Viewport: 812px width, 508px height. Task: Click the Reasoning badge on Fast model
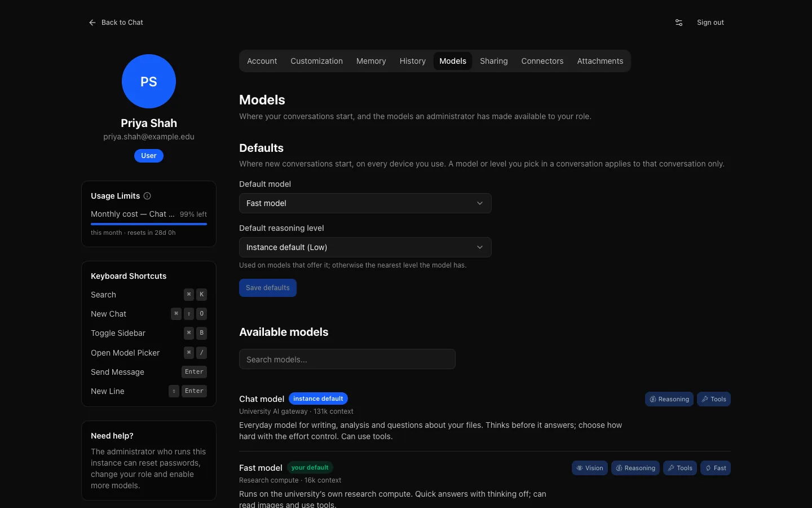point(636,468)
